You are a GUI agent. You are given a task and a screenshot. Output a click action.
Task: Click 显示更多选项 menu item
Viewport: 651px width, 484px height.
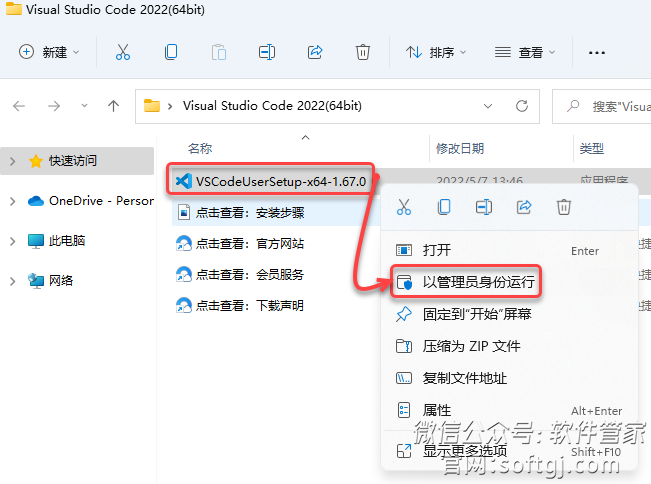pyautogui.click(x=509, y=450)
